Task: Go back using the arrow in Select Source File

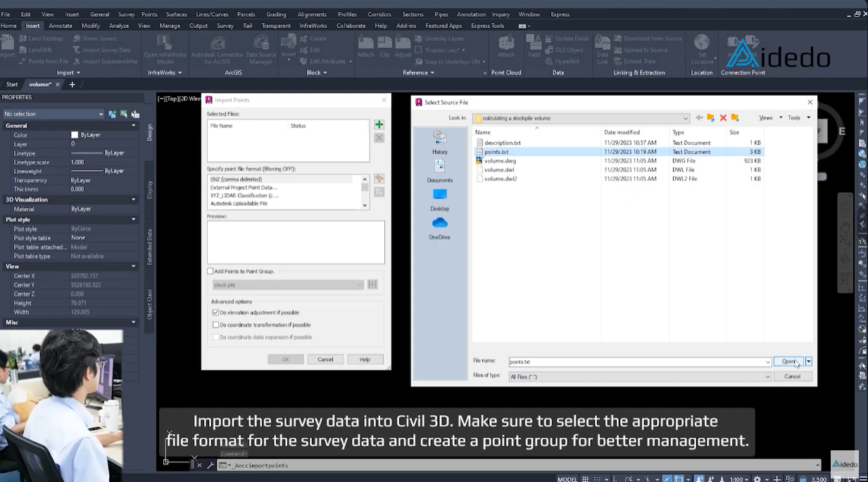Action: (699, 118)
